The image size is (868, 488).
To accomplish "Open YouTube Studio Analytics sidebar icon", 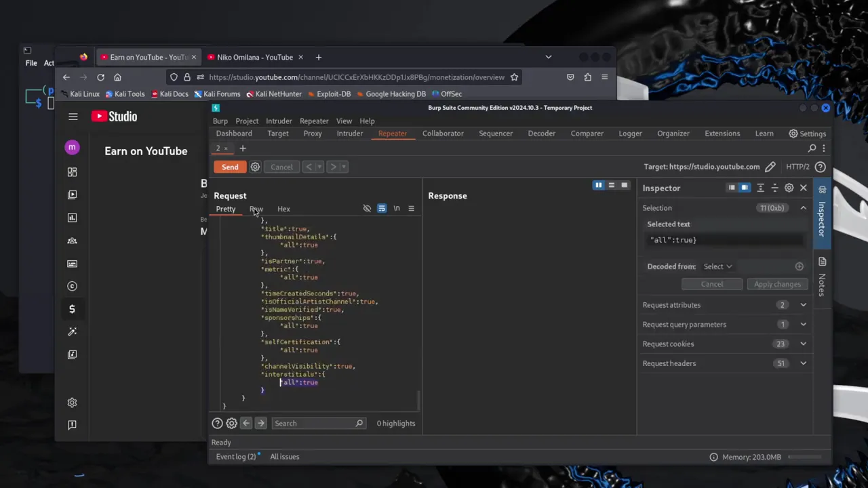I will click(72, 218).
